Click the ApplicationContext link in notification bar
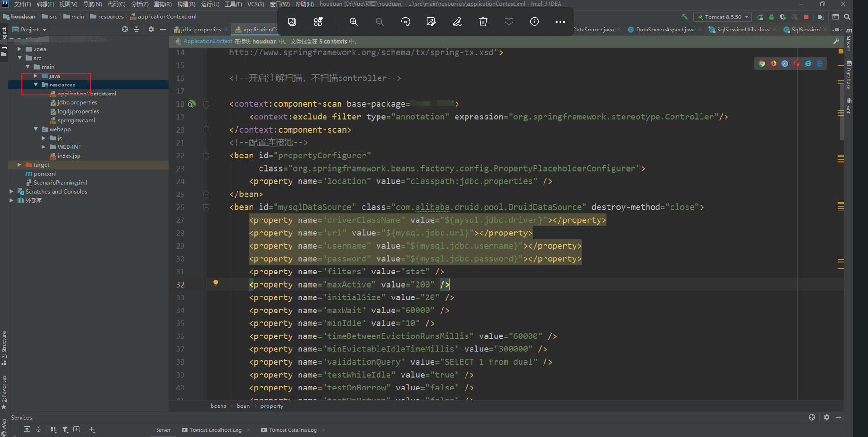The height and width of the screenshot is (437, 868). [208, 41]
